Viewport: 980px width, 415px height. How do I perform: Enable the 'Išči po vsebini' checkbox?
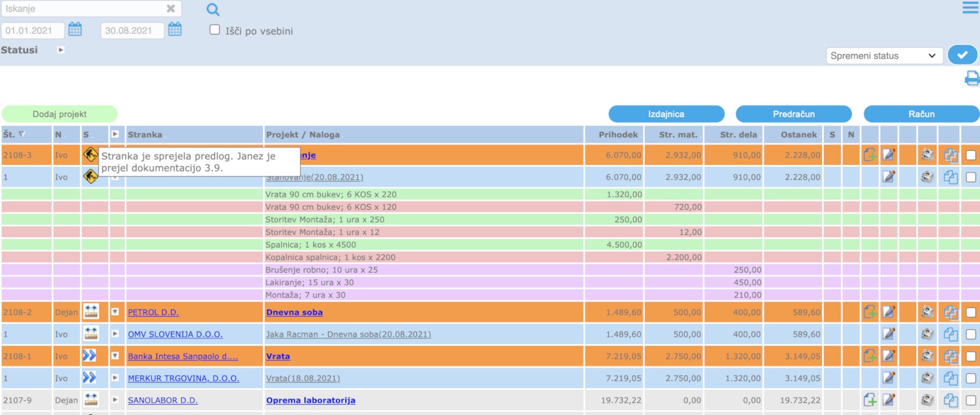(x=214, y=30)
